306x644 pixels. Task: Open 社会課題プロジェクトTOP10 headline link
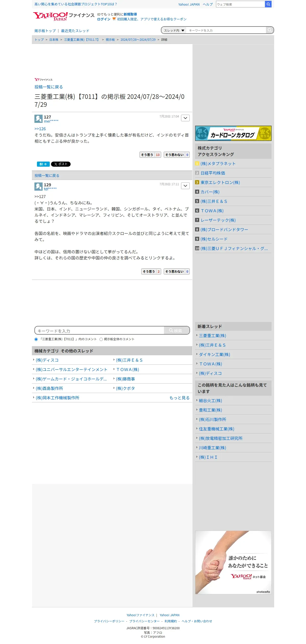(x=76, y=4)
